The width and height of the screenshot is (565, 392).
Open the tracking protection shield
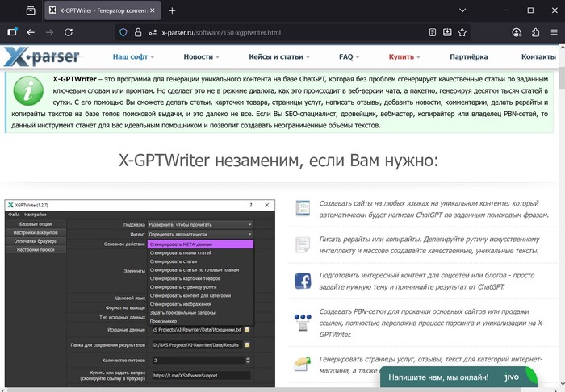(123, 32)
